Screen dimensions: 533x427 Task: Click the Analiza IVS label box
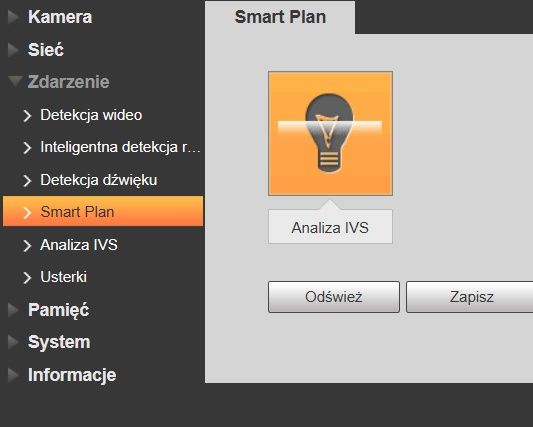[x=330, y=227]
